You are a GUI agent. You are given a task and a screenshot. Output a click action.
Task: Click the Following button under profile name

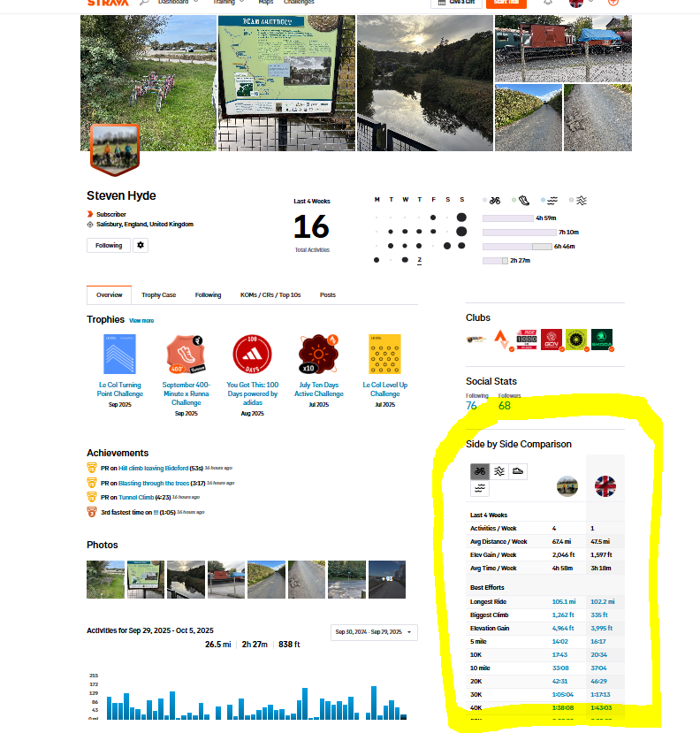pos(109,245)
